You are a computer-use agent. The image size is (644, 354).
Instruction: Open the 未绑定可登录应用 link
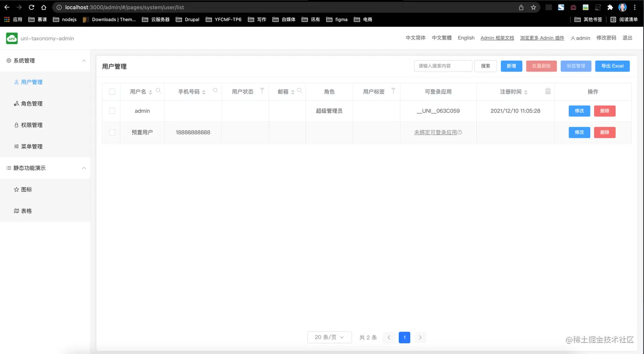[x=435, y=132]
